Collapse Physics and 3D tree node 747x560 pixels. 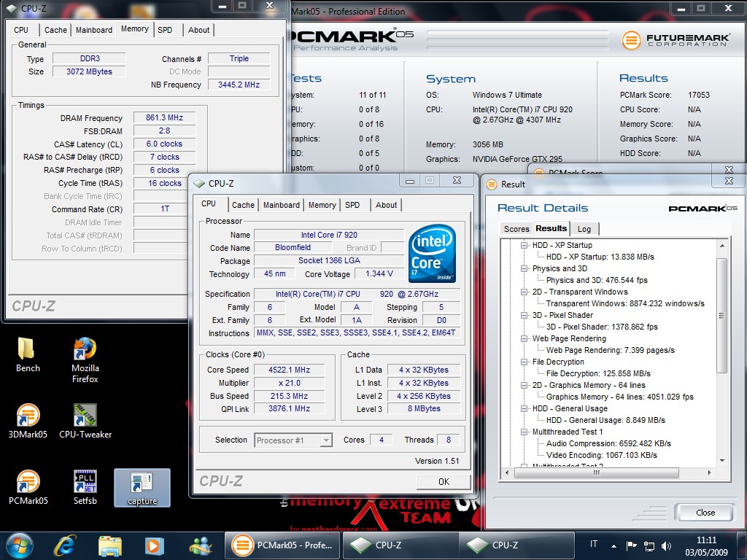[525, 268]
